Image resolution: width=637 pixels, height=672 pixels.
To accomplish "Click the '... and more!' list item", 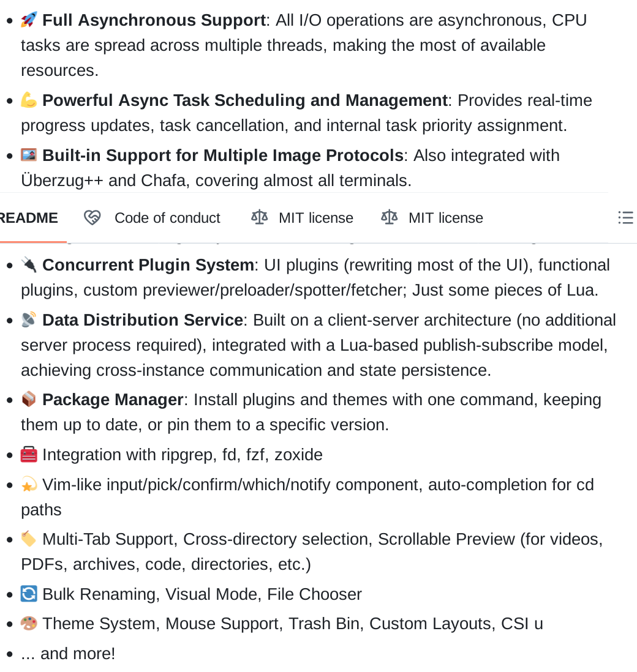I will [x=68, y=654].
